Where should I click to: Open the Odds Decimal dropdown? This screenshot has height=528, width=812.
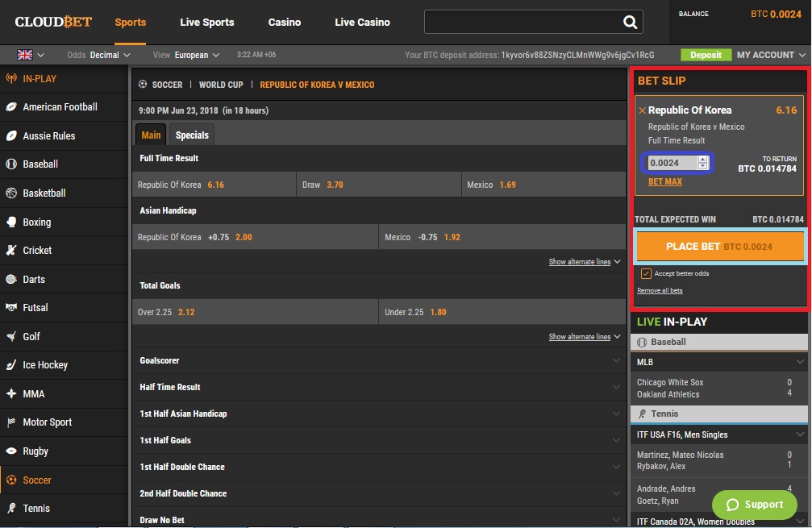coord(98,55)
